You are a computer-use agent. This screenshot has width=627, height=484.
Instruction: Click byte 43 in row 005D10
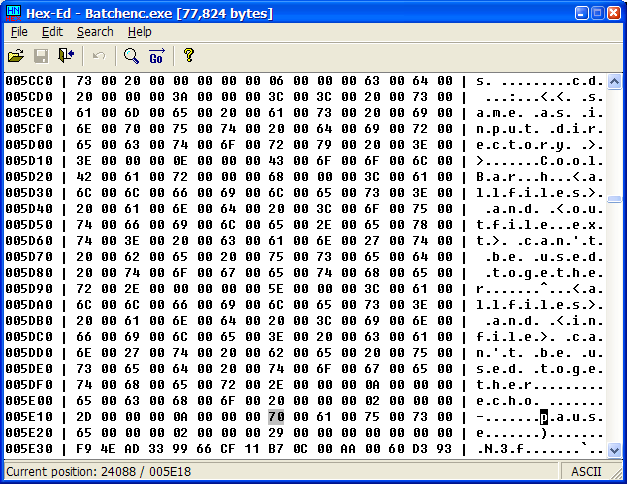tap(276, 161)
